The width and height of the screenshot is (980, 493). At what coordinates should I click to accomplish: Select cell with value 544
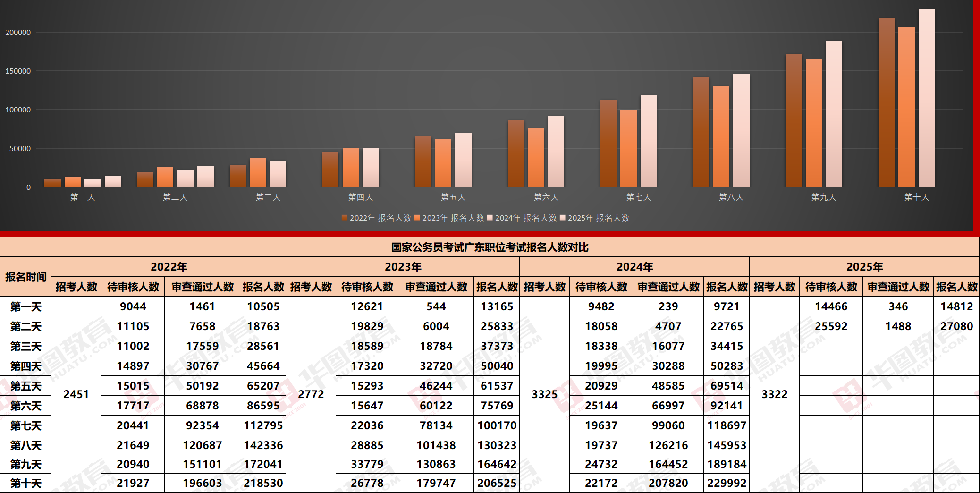tap(436, 306)
